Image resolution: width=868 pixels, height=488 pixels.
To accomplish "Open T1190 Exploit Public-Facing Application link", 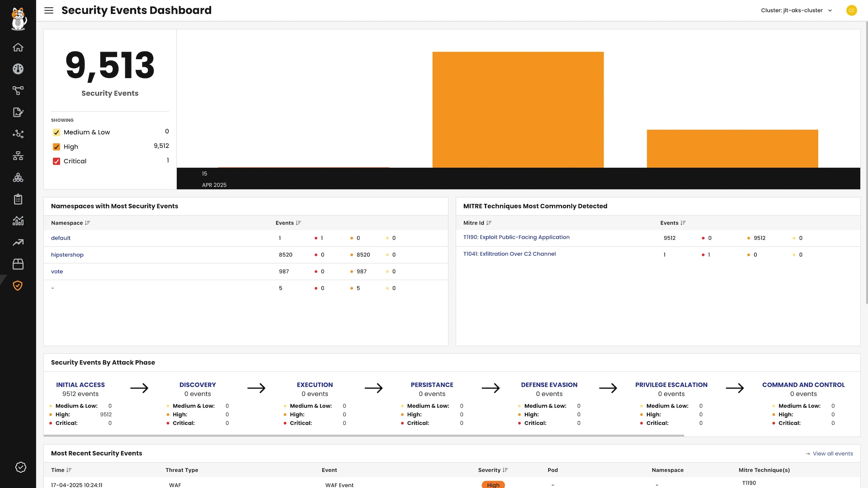I will pyautogui.click(x=516, y=237).
